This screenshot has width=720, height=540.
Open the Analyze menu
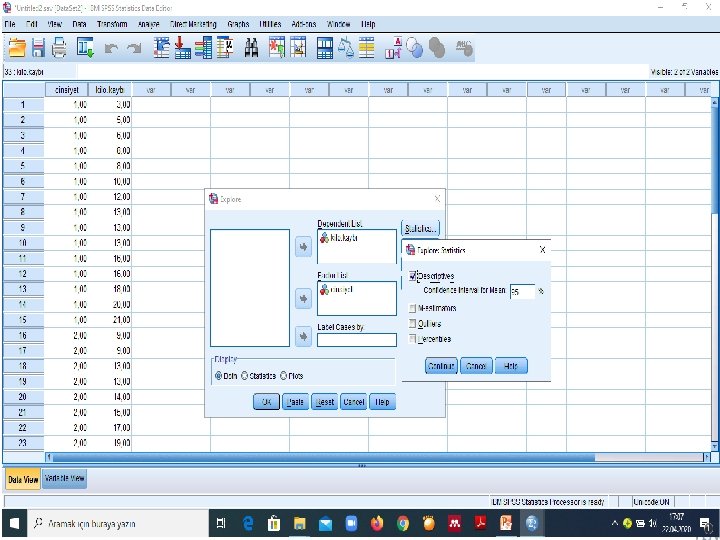coord(148,24)
